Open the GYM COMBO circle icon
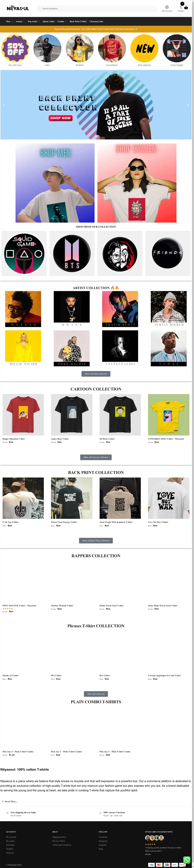 click(176, 48)
